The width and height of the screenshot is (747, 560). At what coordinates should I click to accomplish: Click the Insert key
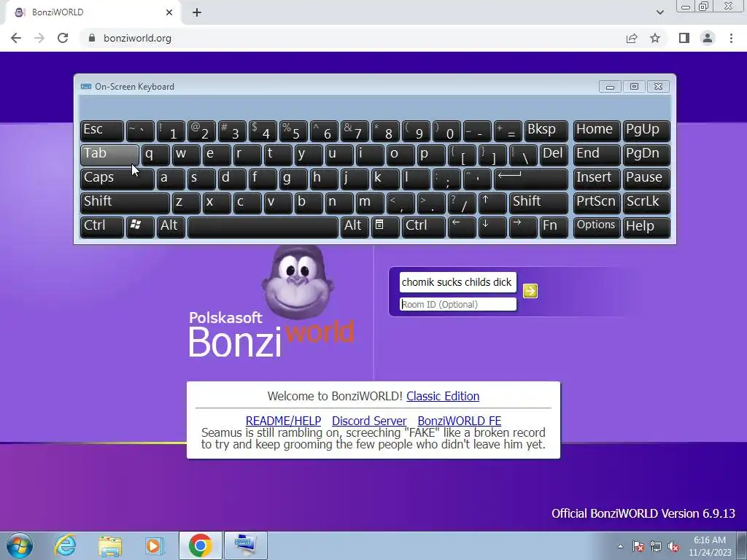597,179
